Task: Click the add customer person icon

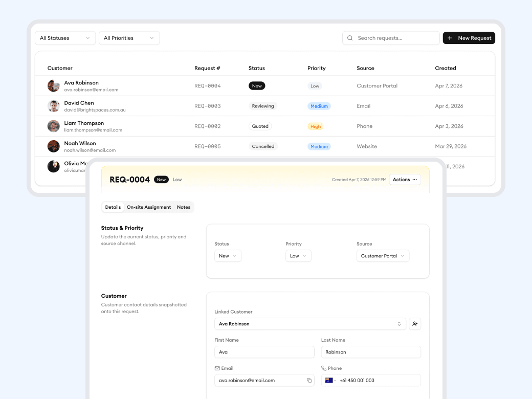Action: coord(415,323)
